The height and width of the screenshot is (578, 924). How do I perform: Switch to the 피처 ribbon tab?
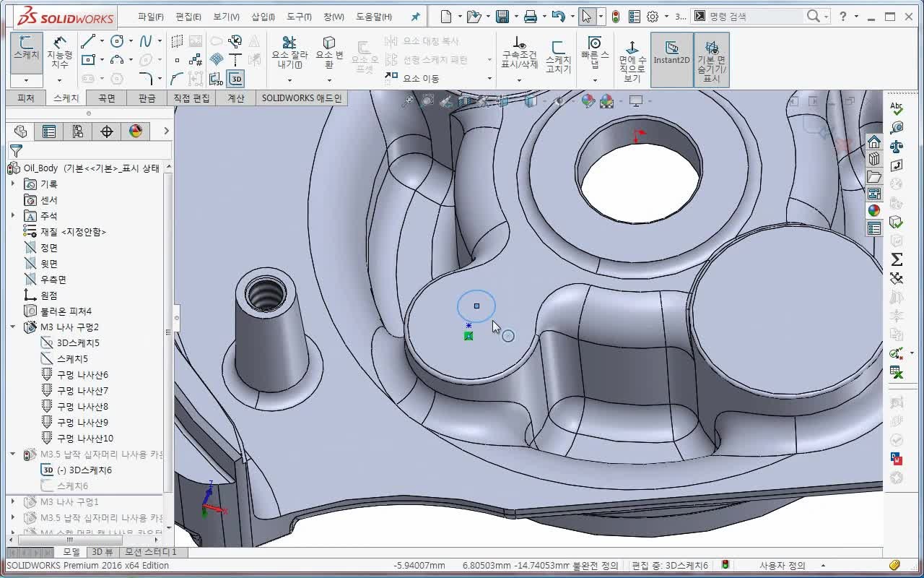coord(26,98)
